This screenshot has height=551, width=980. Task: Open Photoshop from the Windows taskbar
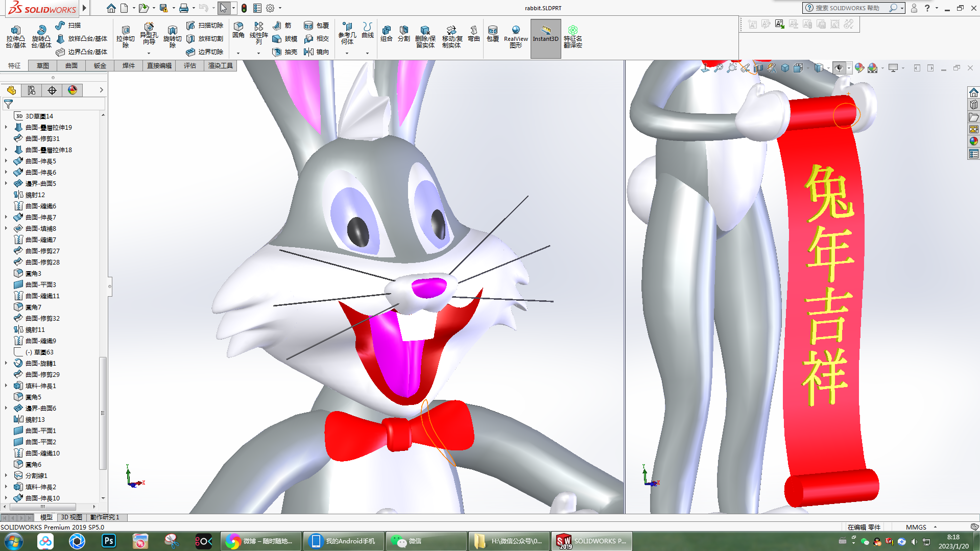109,541
